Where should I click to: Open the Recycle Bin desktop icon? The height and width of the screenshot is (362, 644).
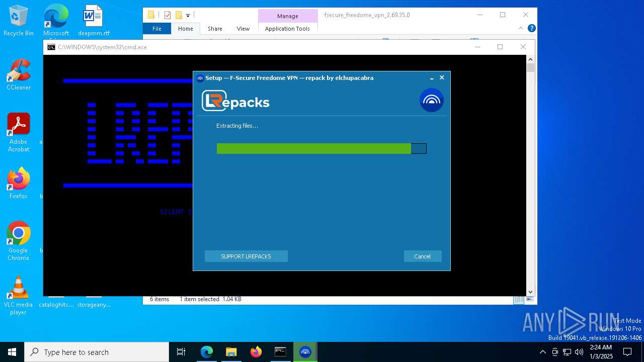pos(19,20)
